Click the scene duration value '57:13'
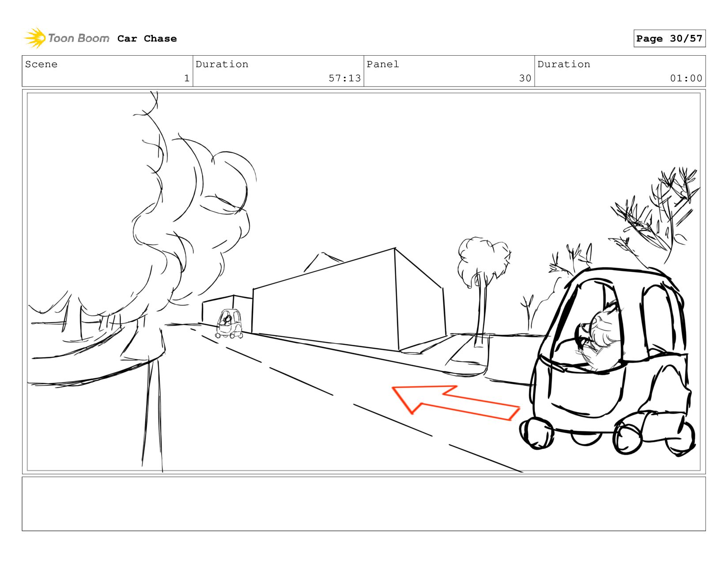This screenshot has width=728, height=564. pyautogui.click(x=345, y=78)
